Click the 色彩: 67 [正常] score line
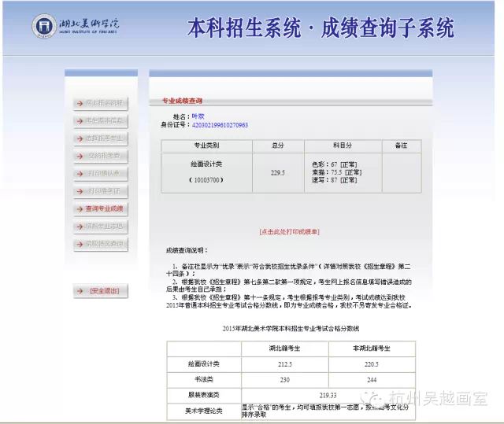Image resolution: width=504 pixels, height=424 pixels. pyautogui.click(x=334, y=164)
